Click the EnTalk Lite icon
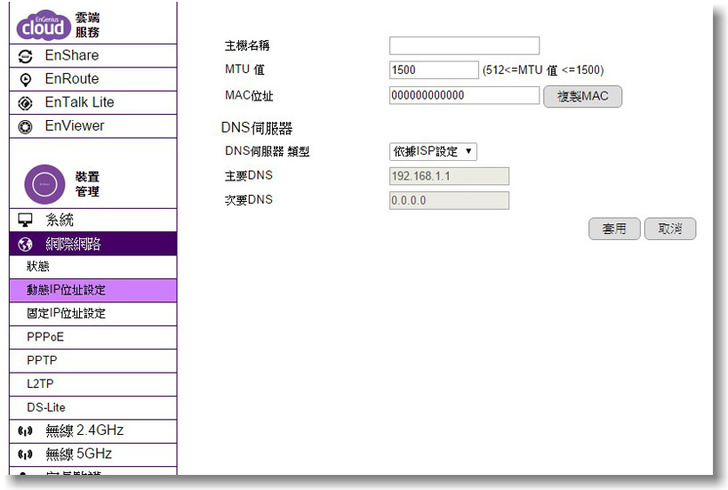The width and height of the screenshot is (728, 490). (x=26, y=103)
